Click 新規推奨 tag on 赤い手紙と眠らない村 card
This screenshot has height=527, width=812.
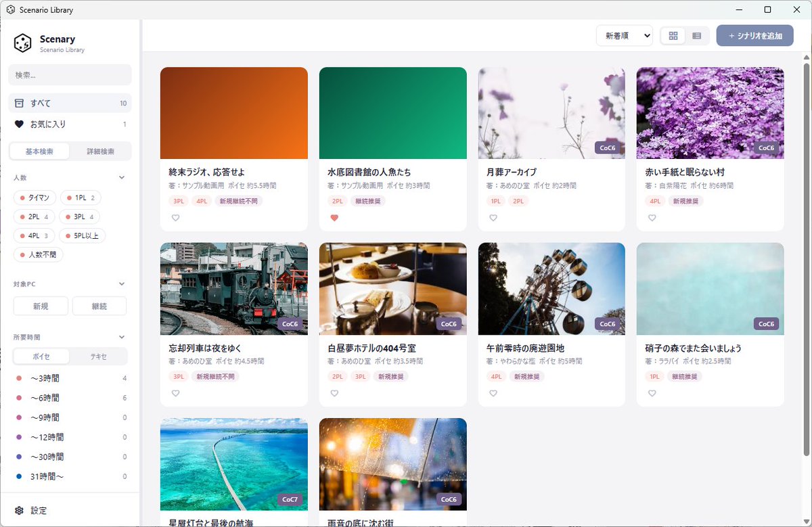tap(685, 201)
